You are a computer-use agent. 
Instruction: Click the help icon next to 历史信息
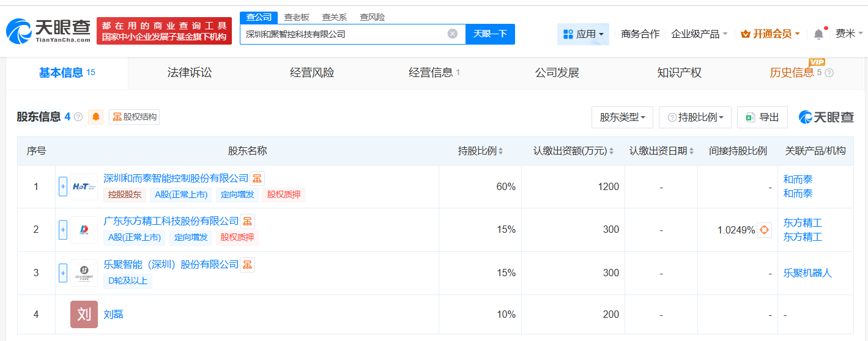829,73
